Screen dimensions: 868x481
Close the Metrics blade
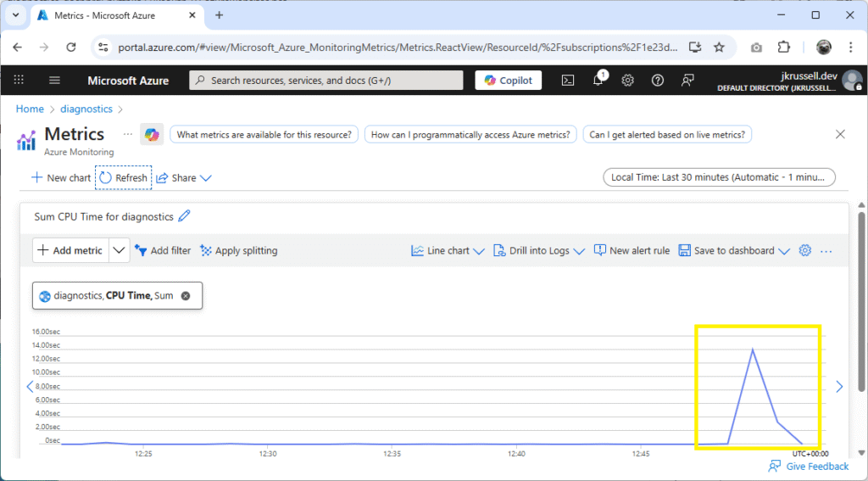coord(840,134)
